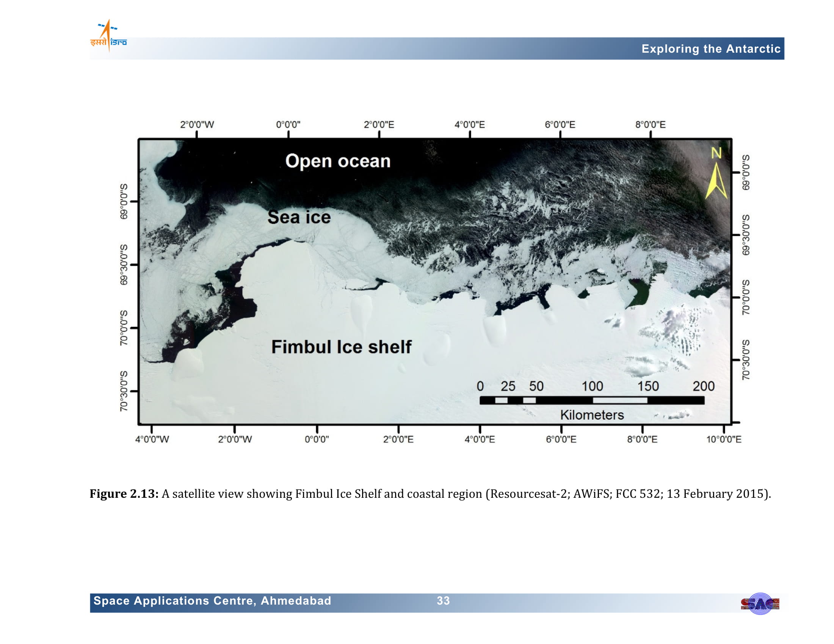
Task: Click the "Kilometers" scale bar label
Action: [x=592, y=415]
